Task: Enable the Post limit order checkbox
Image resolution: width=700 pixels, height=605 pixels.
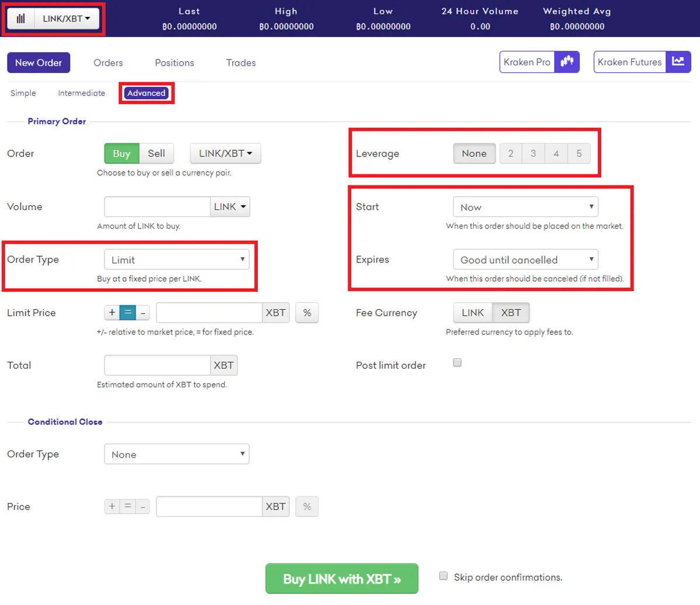Action: (x=457, y=363)
